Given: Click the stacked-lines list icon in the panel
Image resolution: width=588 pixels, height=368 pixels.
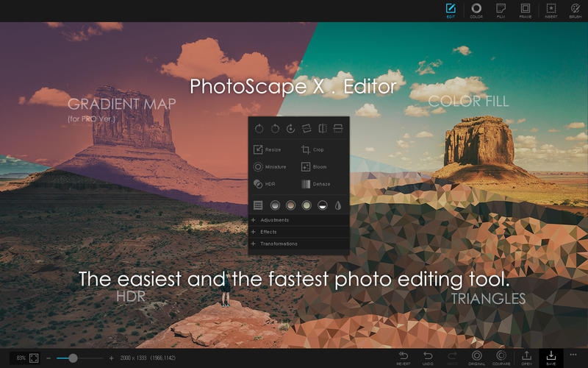Looking at the screenshot, I should pos(258,205).
